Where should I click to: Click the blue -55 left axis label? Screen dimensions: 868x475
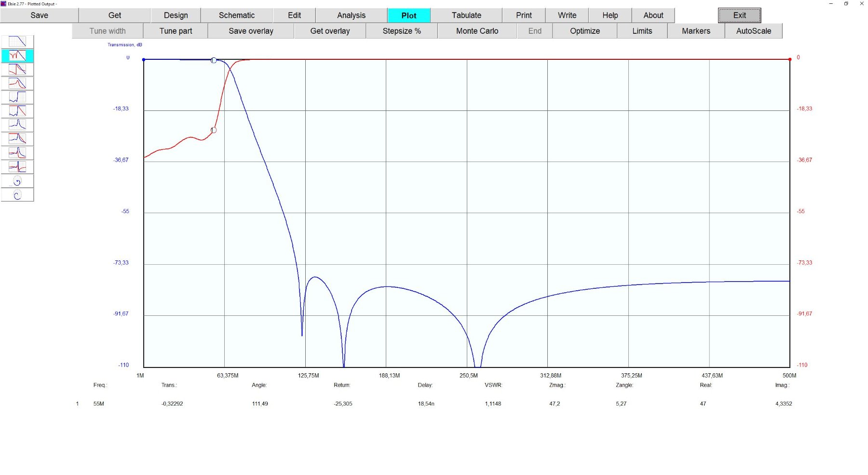click(x=125, y=211)
